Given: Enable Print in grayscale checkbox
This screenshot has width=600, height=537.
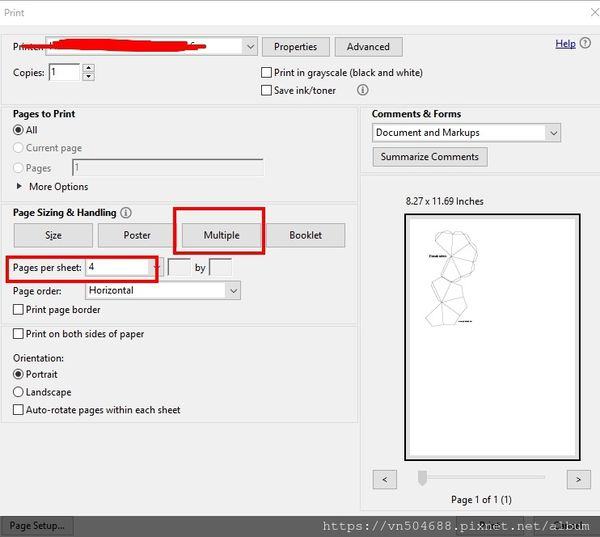Looking at the screenshot, I should point(266,73).
